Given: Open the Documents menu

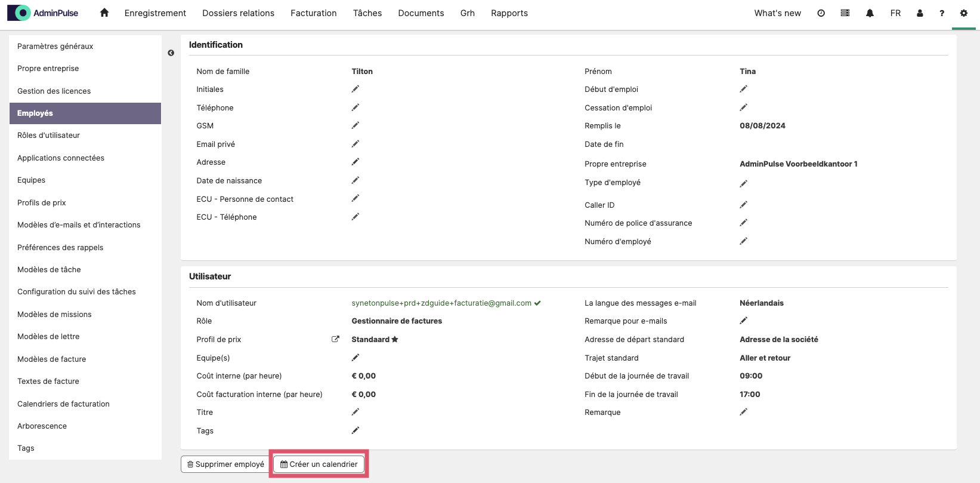Looking at the screenshot, I should pyautogui.click(x=421, y=13).
